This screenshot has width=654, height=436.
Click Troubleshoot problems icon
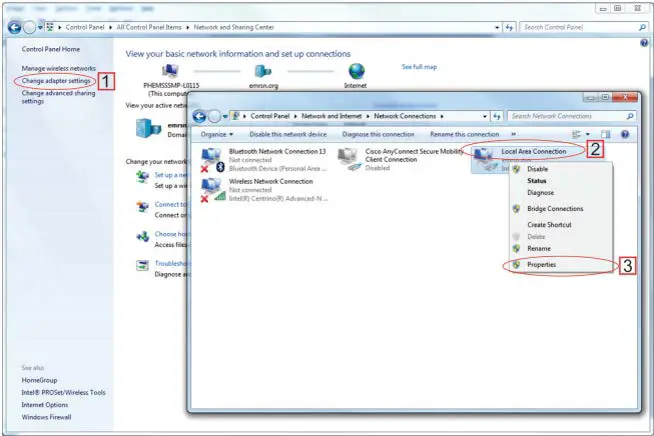(143, 265)
